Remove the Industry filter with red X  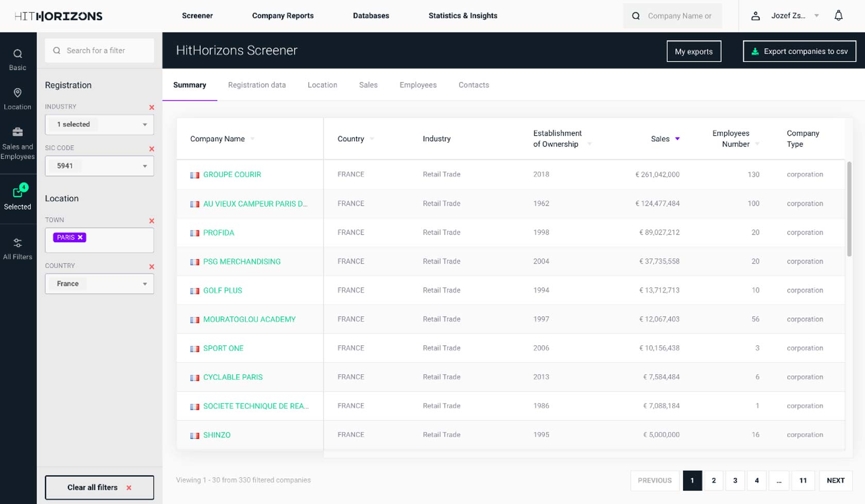(x=152, y=107)
